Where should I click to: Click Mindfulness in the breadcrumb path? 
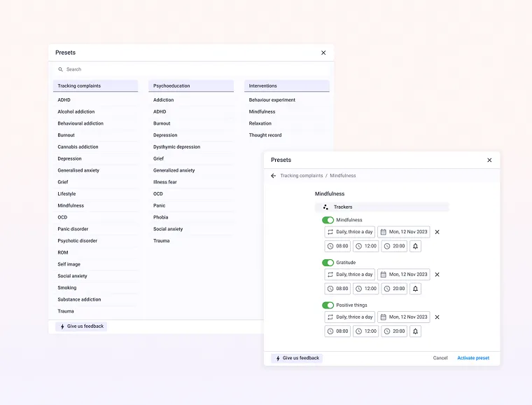(343, 175)
